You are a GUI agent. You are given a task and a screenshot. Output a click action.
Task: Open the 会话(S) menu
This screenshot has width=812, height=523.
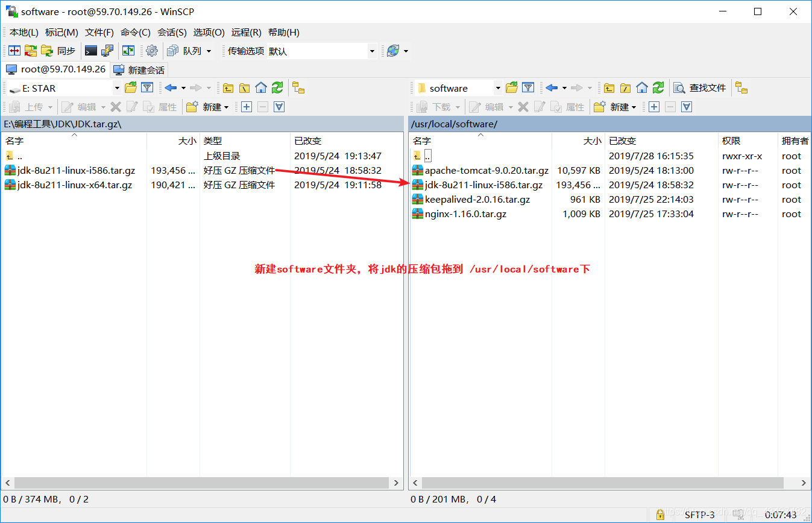click(x=172, y=33)
